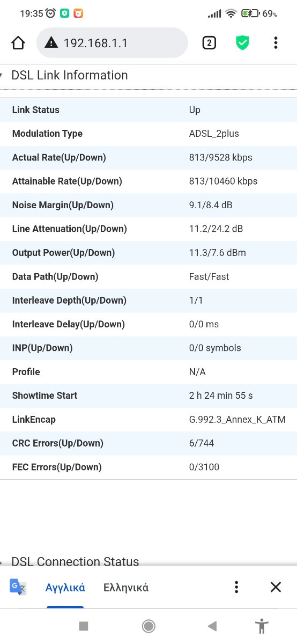
Task: Open the browser three-dot menu
Action: point(276,43)
